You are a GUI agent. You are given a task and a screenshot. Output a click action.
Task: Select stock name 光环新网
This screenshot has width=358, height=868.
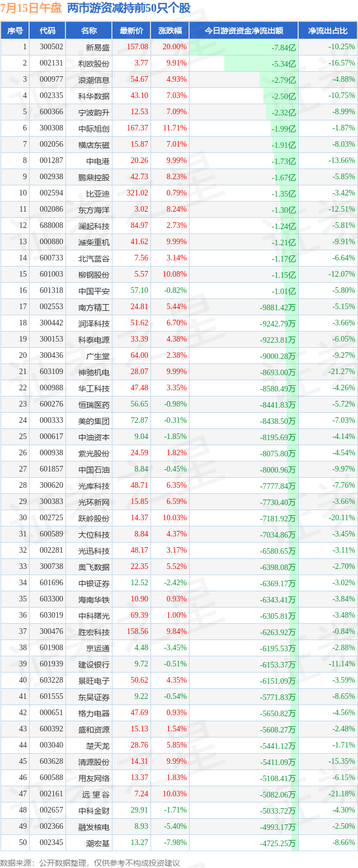(x=94, y=502)
